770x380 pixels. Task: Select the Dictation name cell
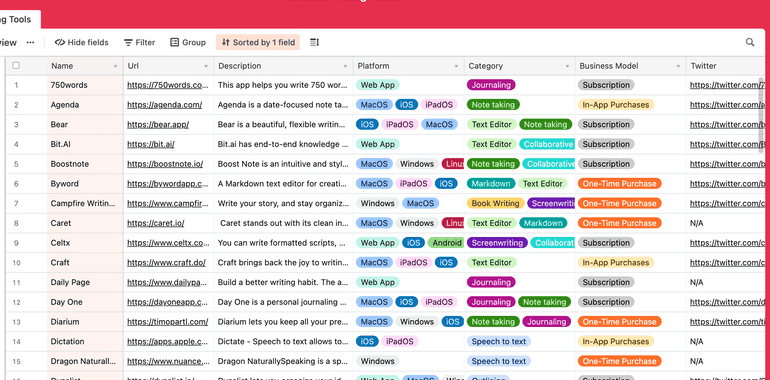(x=85, y=341)
